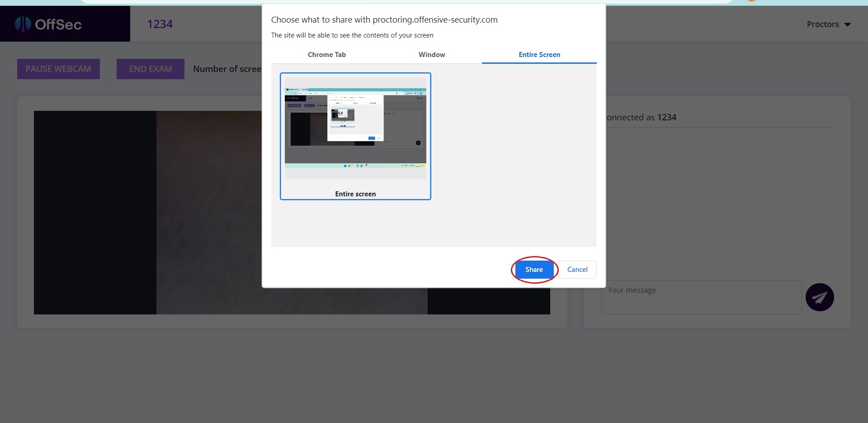Select the Entire screen preview thumbnail

point(355,136)
